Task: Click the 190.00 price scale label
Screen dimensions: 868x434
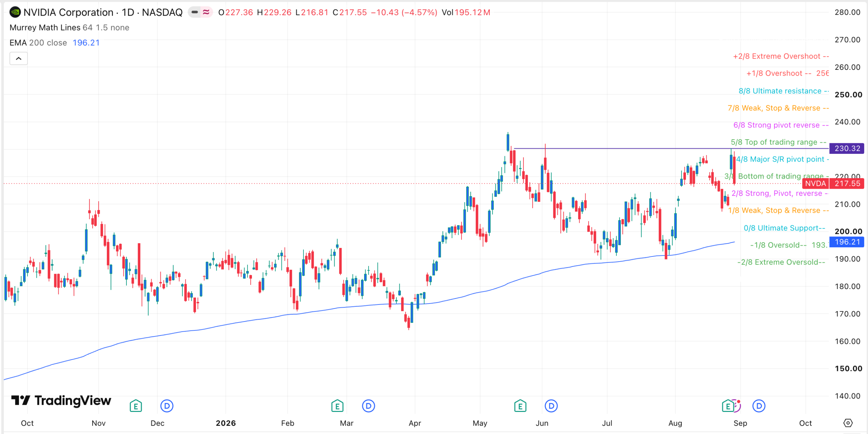Action: click(x=847, y=259)
